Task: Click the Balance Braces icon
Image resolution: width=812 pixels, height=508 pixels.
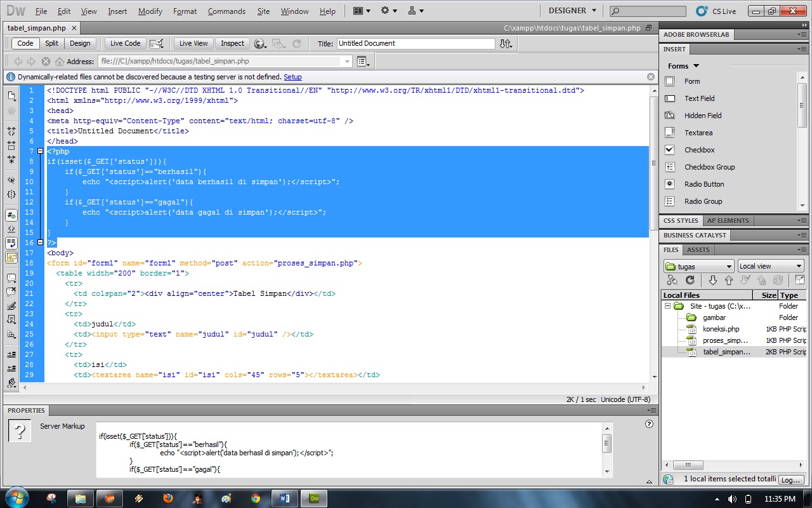Action: click(x=11, y=194)
